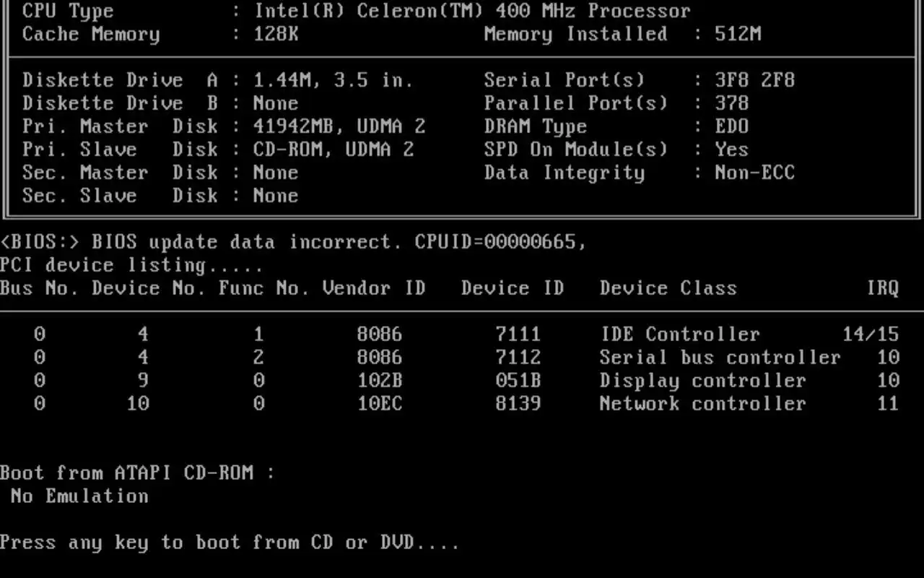Viewport: 924px width, 578px height.
Task: Select the Serial bus controller entry
Action: pyautogui.click(x=720, y=358)
